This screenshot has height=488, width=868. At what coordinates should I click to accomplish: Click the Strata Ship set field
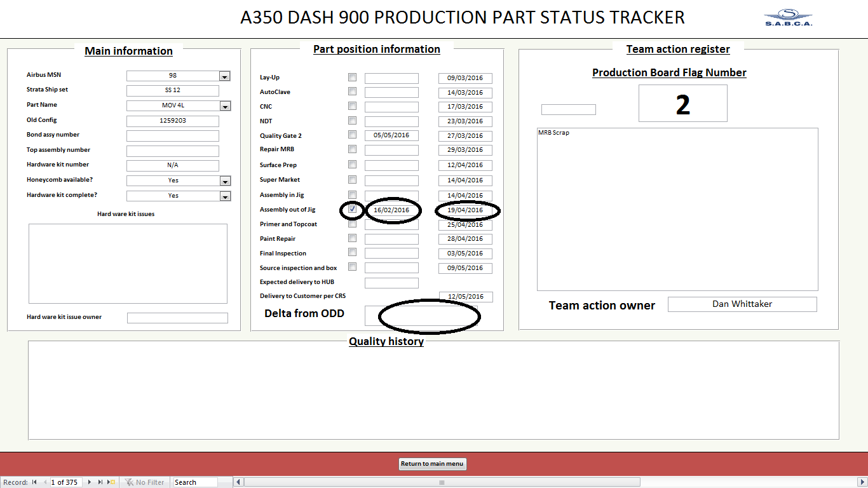(x=173, y=91)
